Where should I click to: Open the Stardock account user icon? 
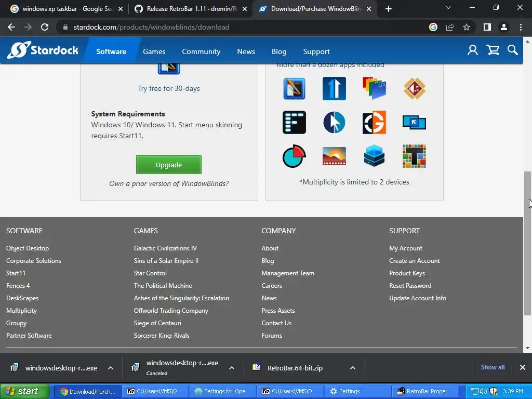(473, 50)
